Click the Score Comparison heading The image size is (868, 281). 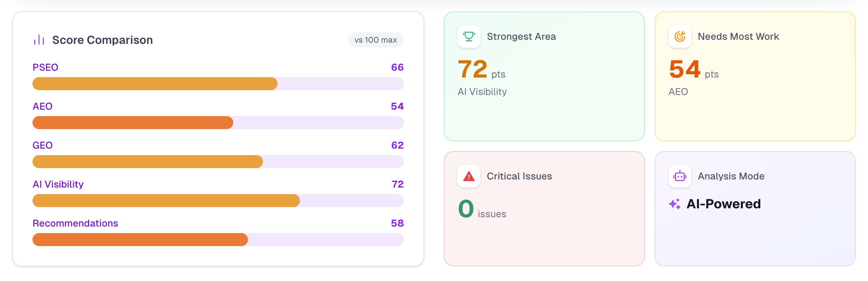102,40
